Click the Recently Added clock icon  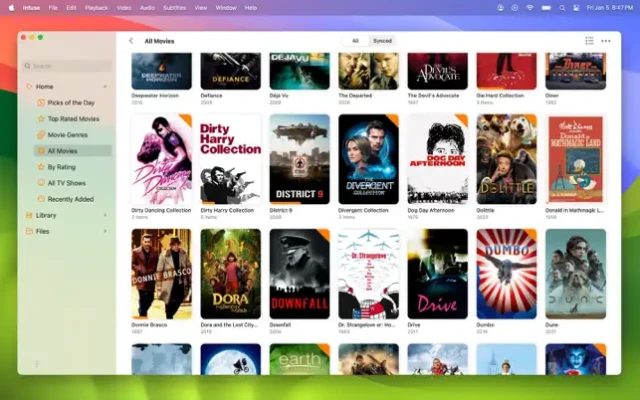[41, 199]
